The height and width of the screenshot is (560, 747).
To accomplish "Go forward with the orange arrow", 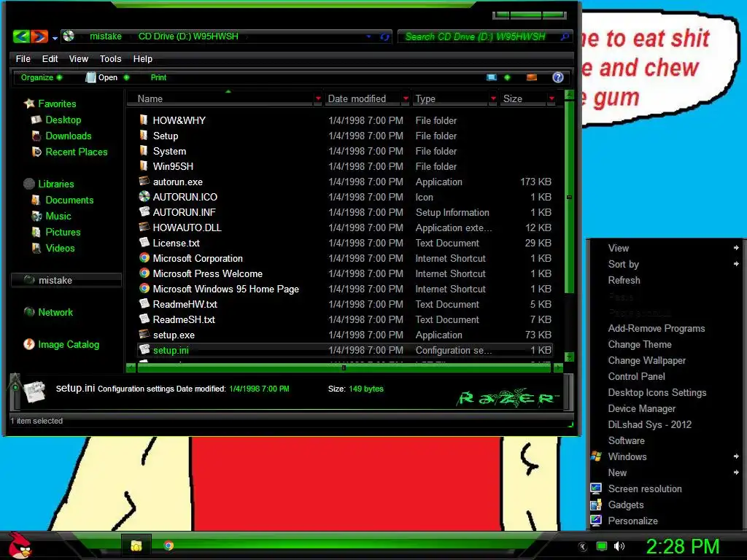I will point(39,36).
